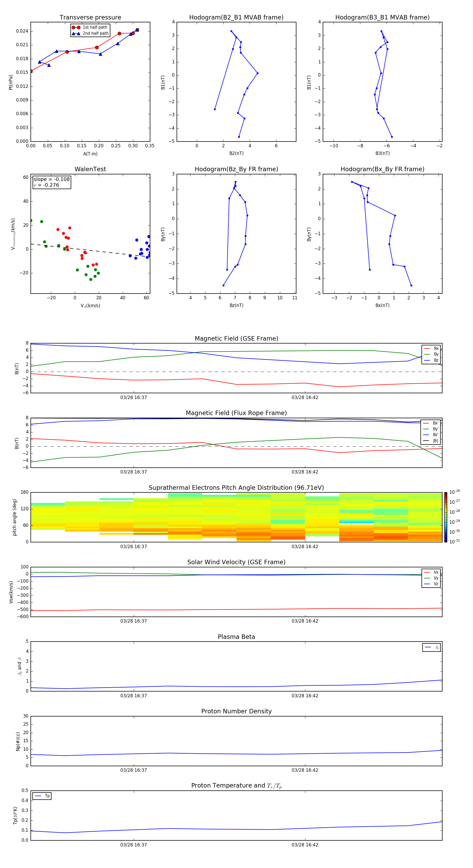Click the "By(nT)" label of Bx_By hodogram

tap(309, 234)
